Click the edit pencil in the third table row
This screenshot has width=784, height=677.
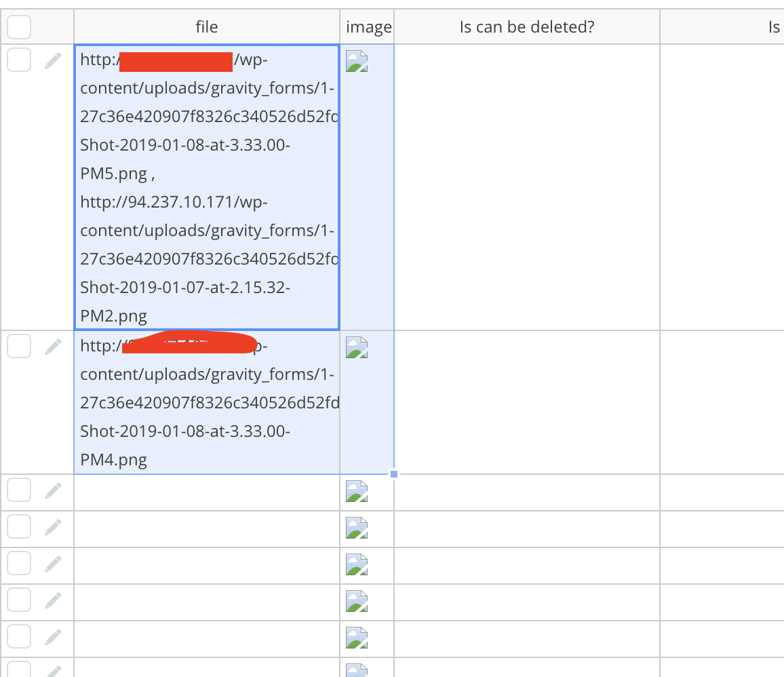[53, 490]
